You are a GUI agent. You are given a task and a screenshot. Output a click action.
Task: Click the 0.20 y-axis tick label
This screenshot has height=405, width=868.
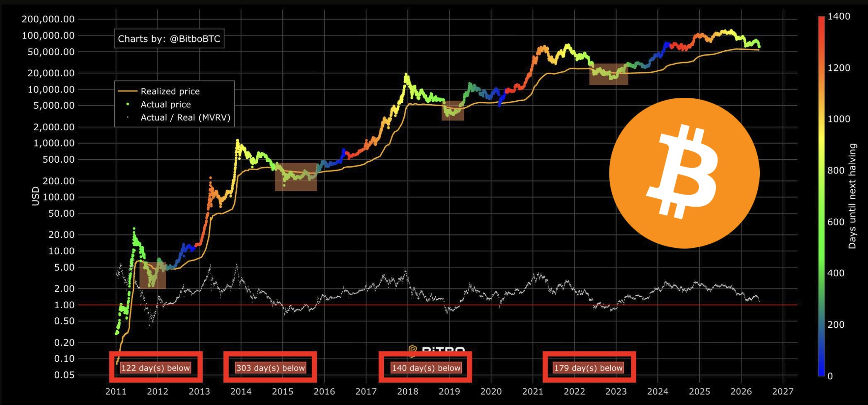(64, 343)
